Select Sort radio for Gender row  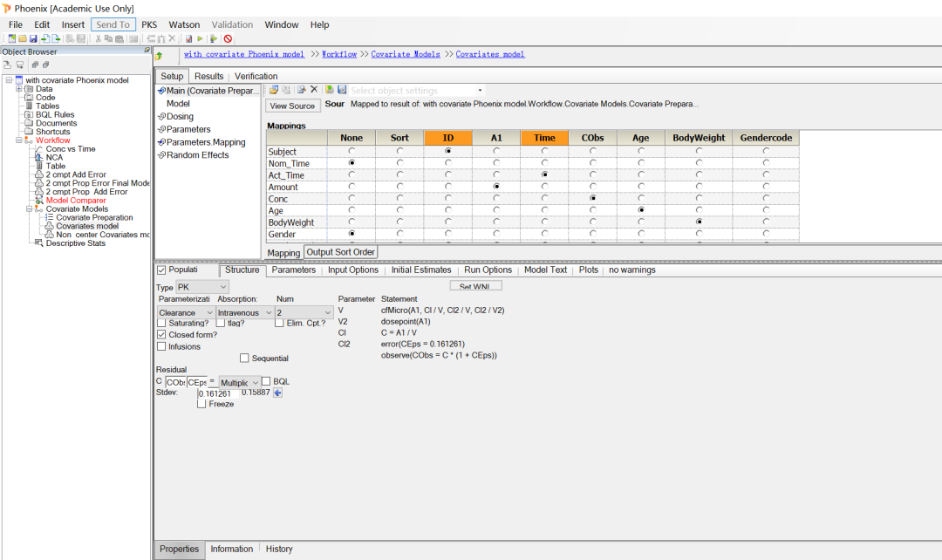(x=399, y=234)
